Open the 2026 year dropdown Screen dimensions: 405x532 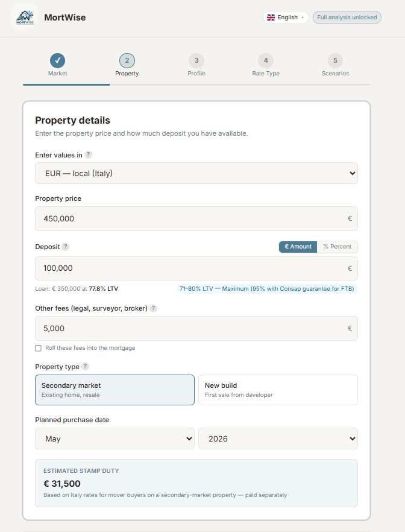tap(278, 439)
